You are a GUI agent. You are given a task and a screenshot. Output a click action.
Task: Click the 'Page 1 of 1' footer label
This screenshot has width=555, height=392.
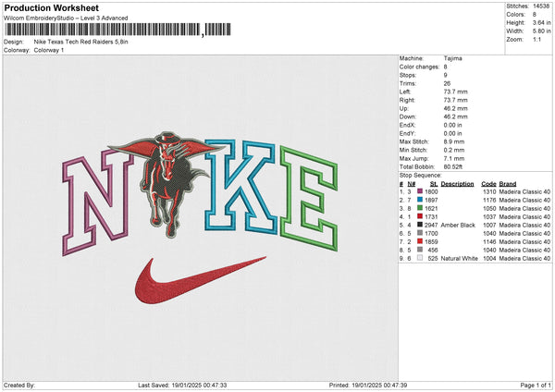(536, 386)
